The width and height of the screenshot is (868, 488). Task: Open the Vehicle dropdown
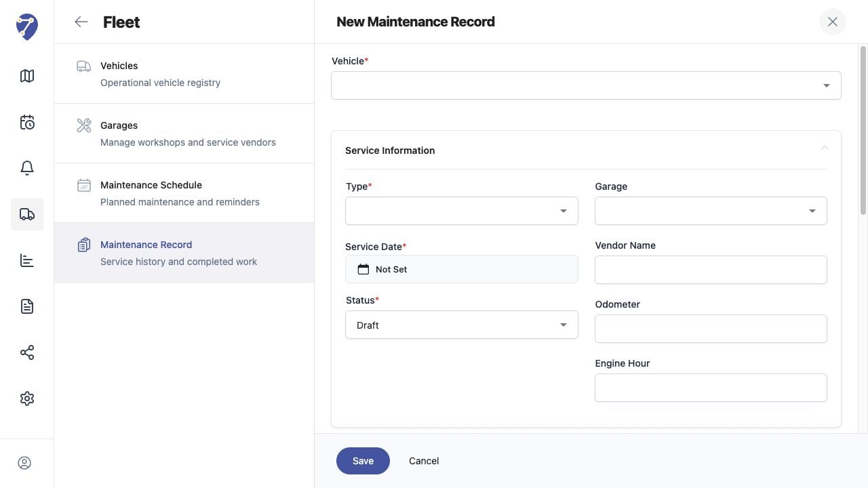point(586,85)
